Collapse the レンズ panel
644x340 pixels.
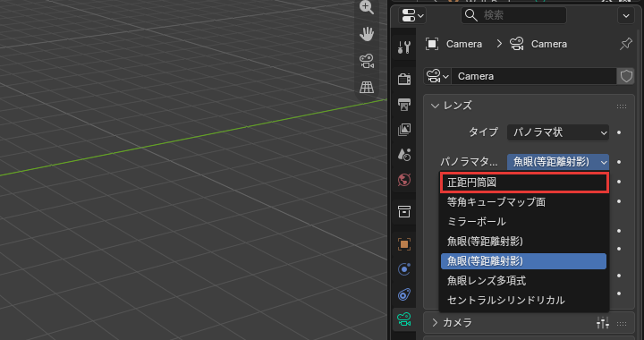[435, 106]
